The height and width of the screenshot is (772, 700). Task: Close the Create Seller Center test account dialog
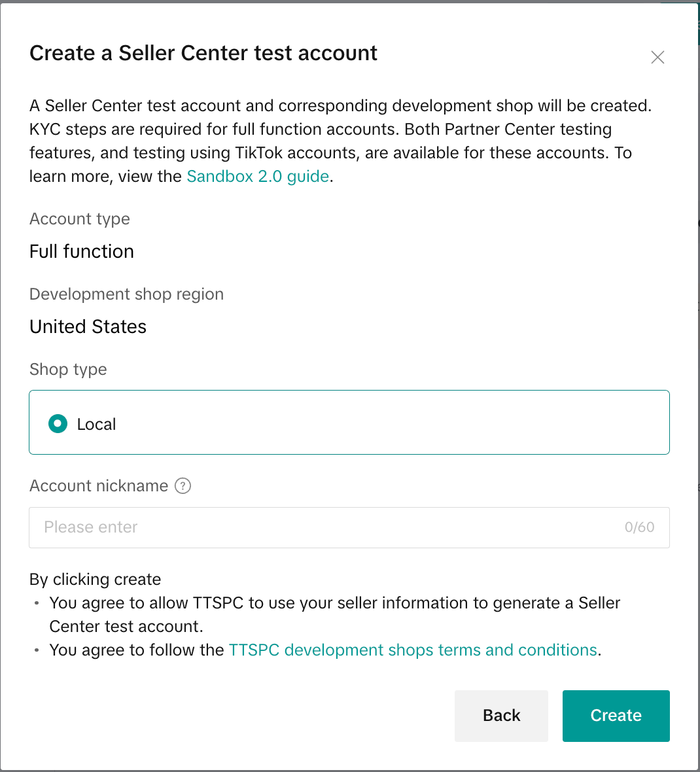click(657, 57)
